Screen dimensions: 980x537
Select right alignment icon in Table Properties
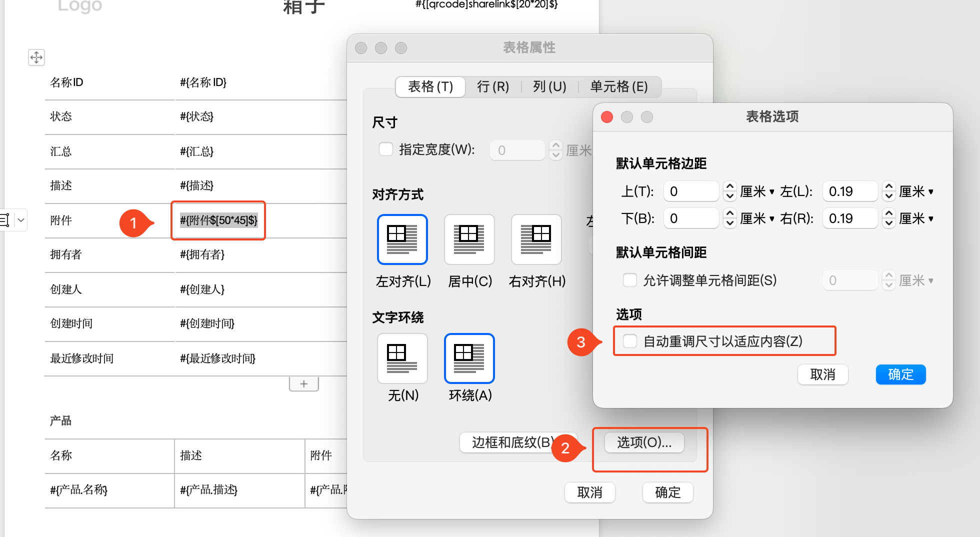[536, 239]
